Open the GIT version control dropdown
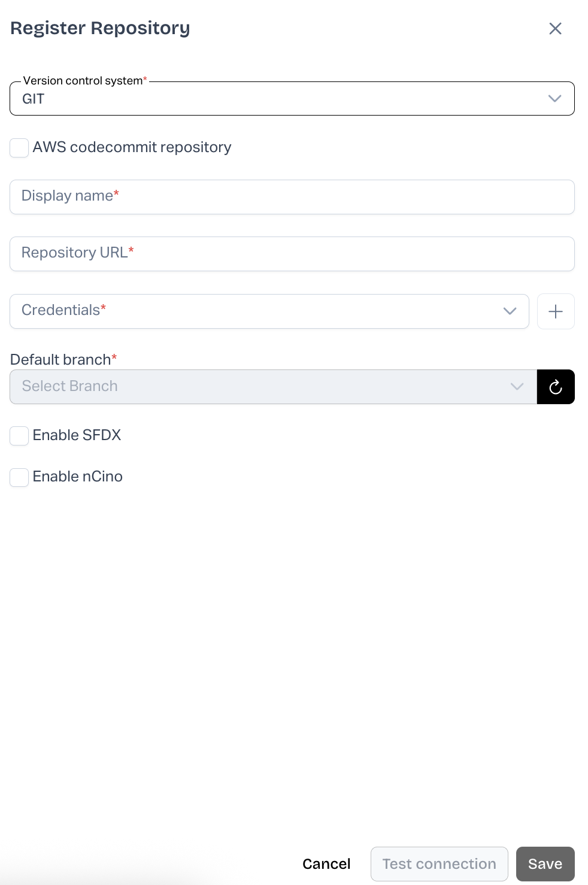Screen dimensions: 588x885 coord(281,99)
